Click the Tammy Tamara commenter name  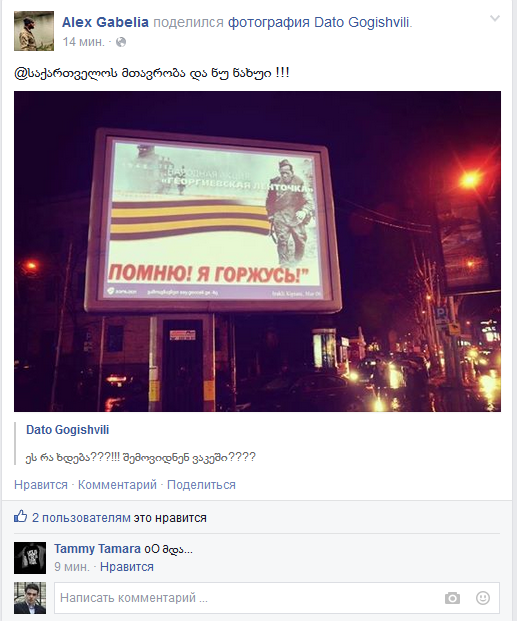97,549
